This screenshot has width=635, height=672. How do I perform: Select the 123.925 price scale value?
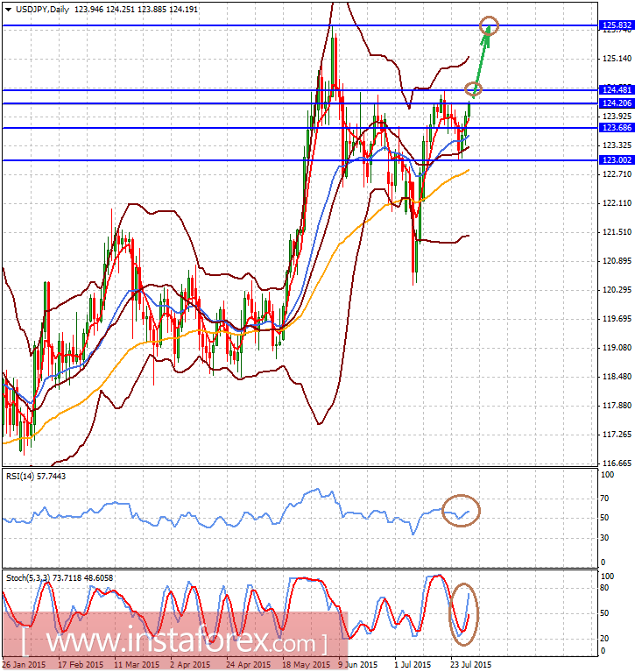[617, 117]
